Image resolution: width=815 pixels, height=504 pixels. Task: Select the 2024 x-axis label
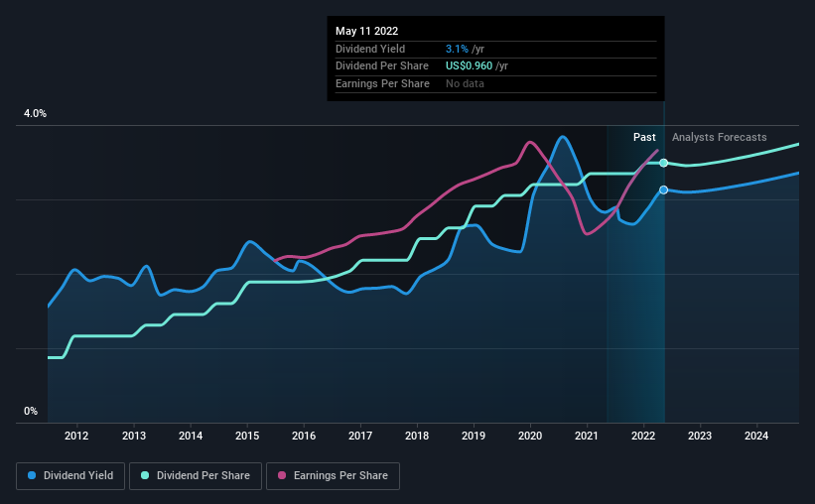[x=756, y=436]
